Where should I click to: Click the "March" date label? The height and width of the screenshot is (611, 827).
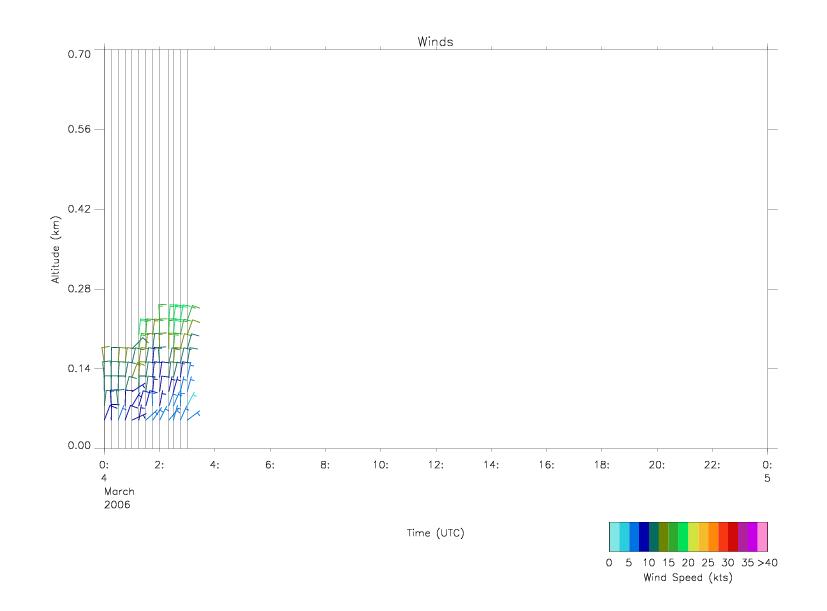click(119, 491)
